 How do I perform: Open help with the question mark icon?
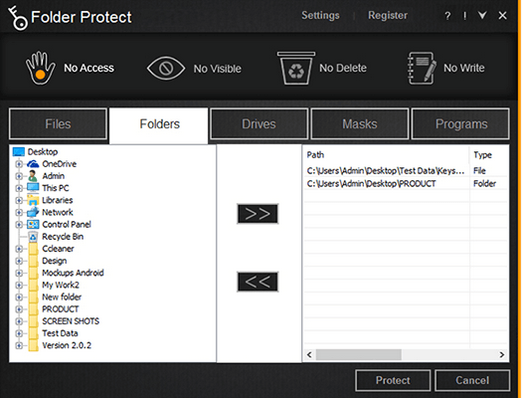coord(448,16)
